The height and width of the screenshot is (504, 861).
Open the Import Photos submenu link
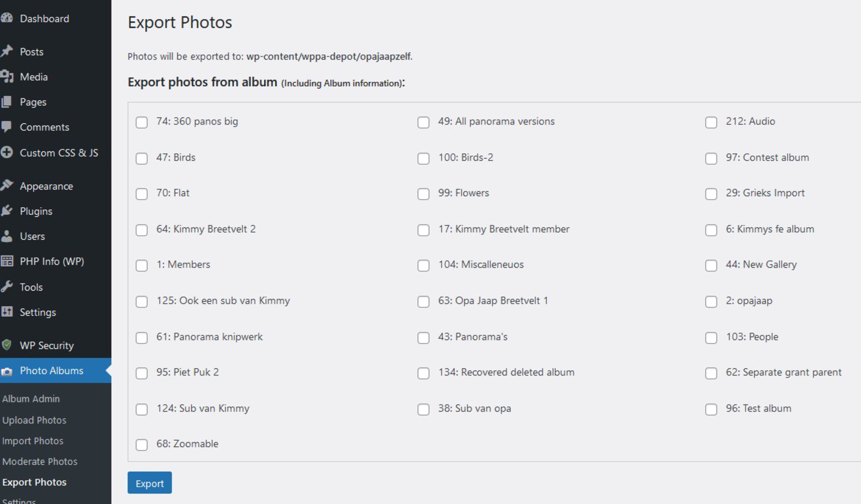33,441
